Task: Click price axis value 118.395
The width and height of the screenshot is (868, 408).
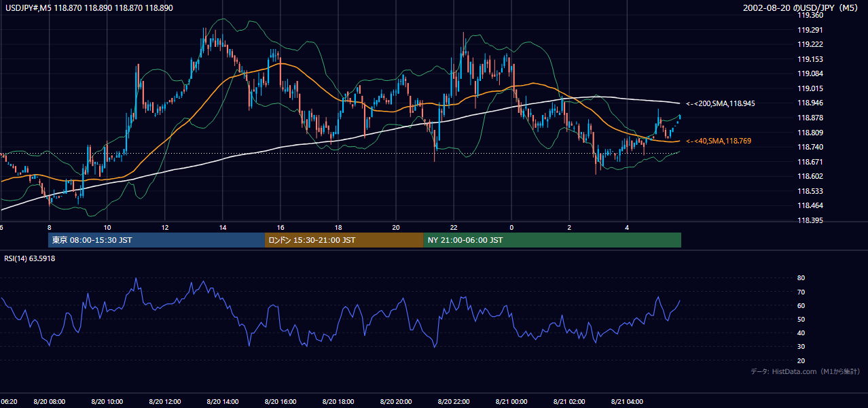Action: tap(812, 220)
